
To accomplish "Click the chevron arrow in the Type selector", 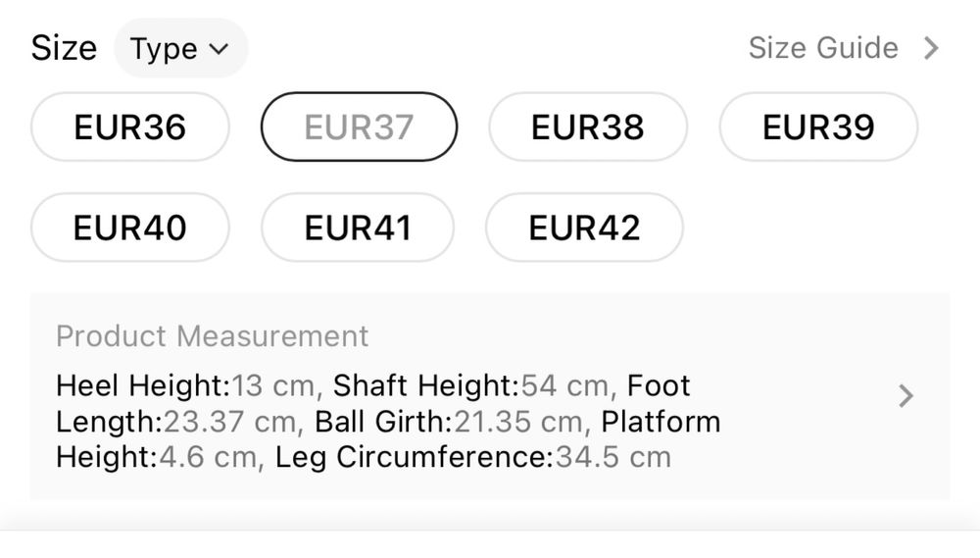I will pos(220,49).
